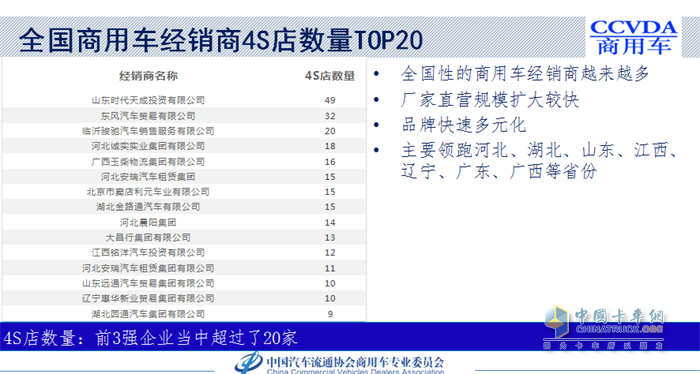The width and height of the screenshot is (700, 374).
Task: Select the slide title 全国商用车经销商4S店数量TOP20
Action: click(x=221, y=41)
